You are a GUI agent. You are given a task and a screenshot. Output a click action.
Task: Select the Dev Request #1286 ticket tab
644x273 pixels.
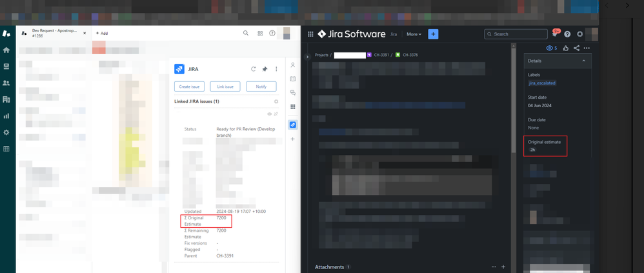click(54, 34)
